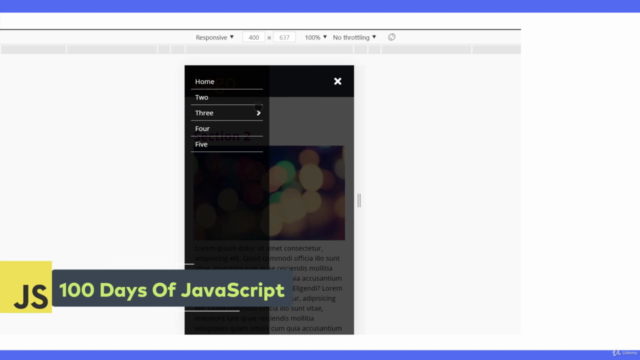
Task: Expand the Three submenu chevron
Action: tap(258, 113)
